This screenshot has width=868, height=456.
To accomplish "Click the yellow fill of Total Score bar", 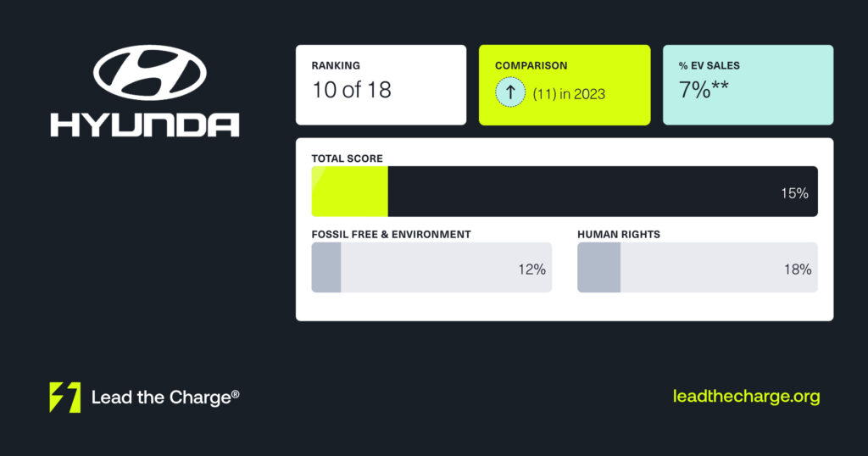I will coord(350,191).
